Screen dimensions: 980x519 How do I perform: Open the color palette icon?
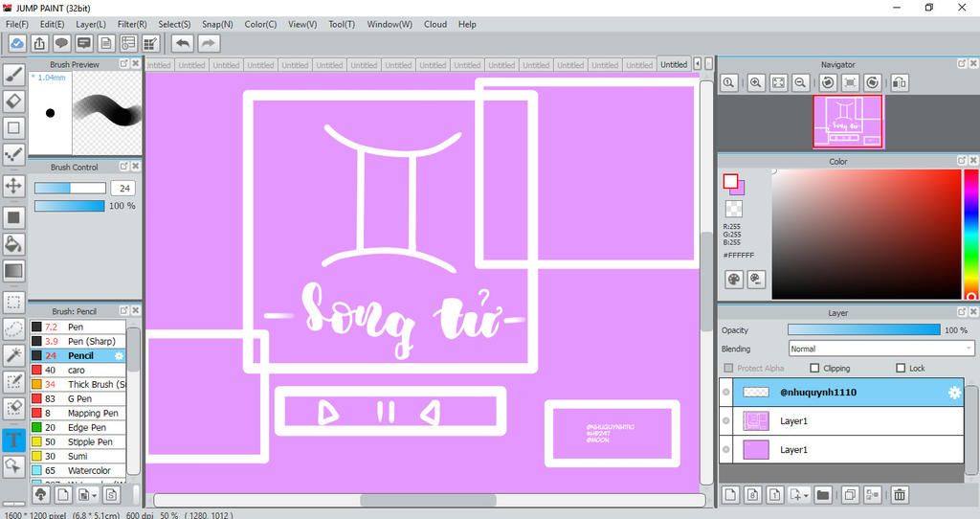pos(734,279)
